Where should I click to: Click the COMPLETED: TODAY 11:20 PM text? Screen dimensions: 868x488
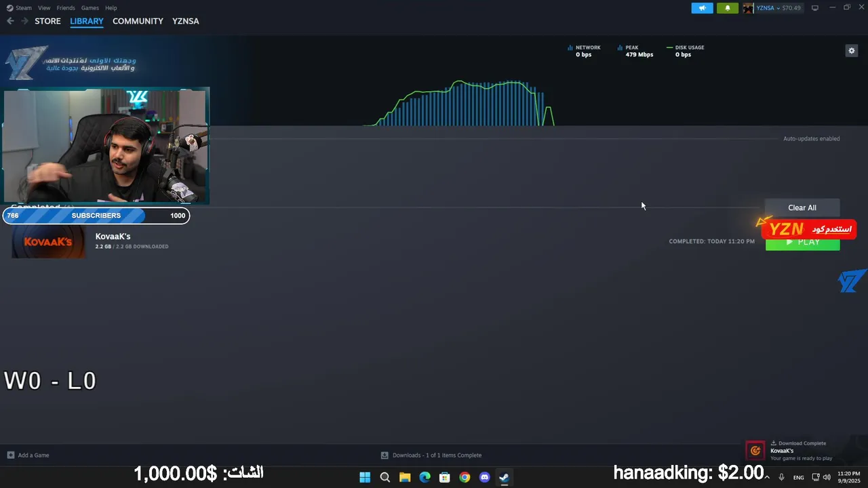click(711, 241)
